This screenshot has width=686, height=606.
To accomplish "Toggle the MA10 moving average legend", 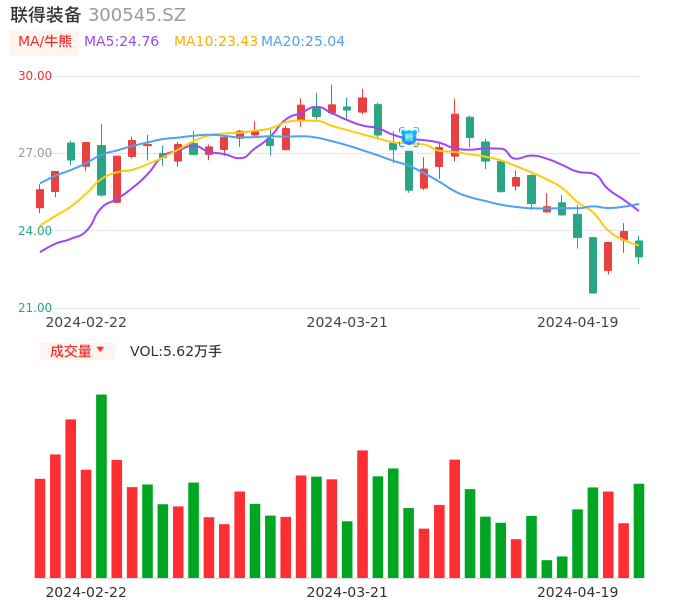I will [215, 42].
